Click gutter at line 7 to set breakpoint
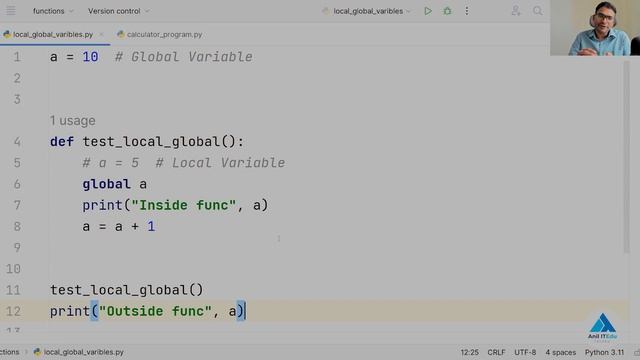 click(17, 205)
